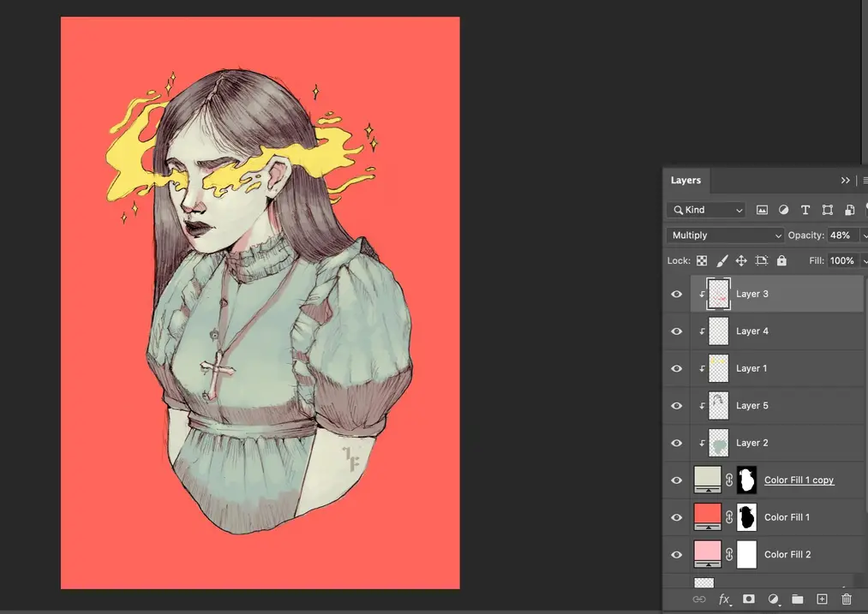
Task: Click the Add layer mask icon
Action: coord(748,599)
